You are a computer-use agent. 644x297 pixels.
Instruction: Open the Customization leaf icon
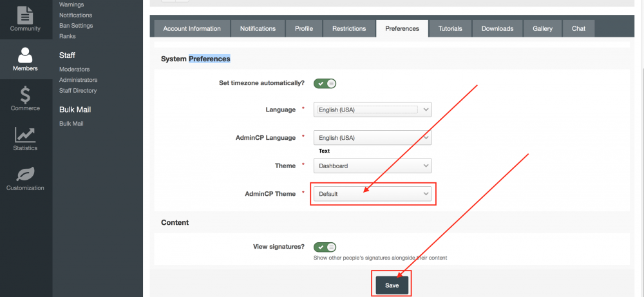(25, 178)
